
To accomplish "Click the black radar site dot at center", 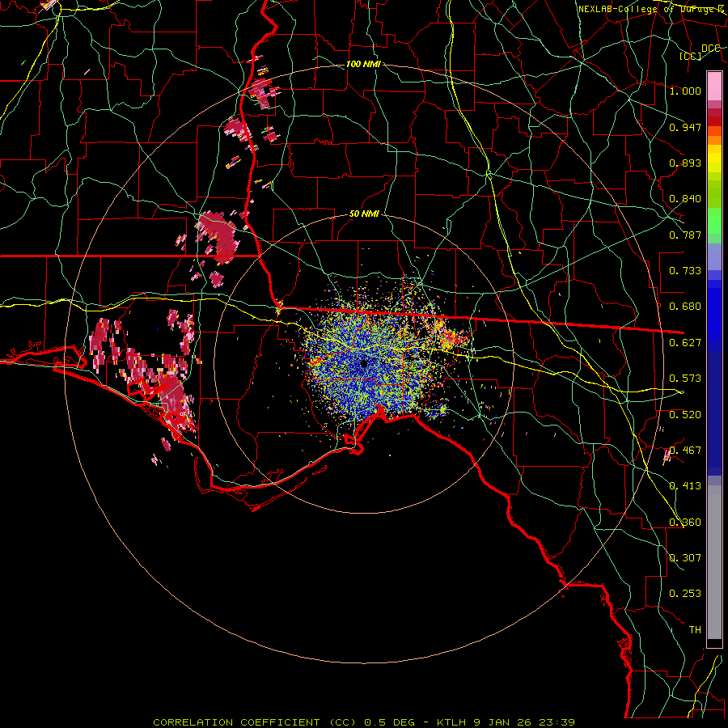I will pyautogui.click(x=365, y=363).
